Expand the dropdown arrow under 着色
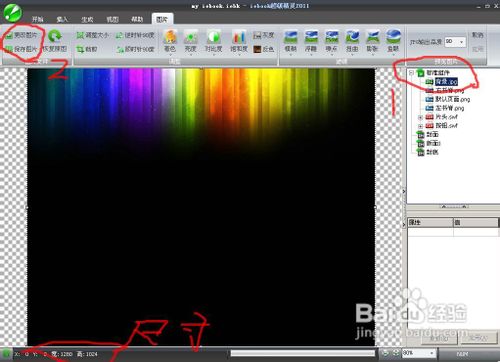This screenshot has width=500, height=362. tap(170, 54)
